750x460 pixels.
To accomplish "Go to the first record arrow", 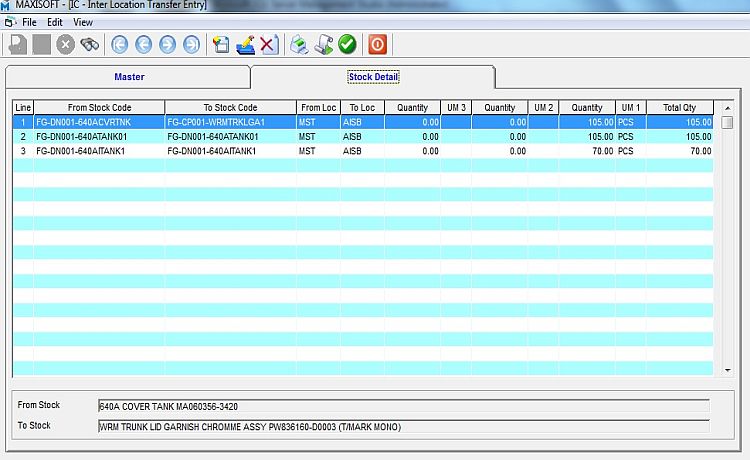I will (x=120, y=44).
